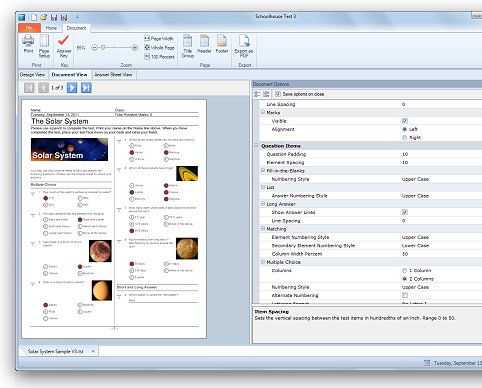The height and width of the screenshot is (388, 482).
Task: Collapse the List group
Action: 263,187
